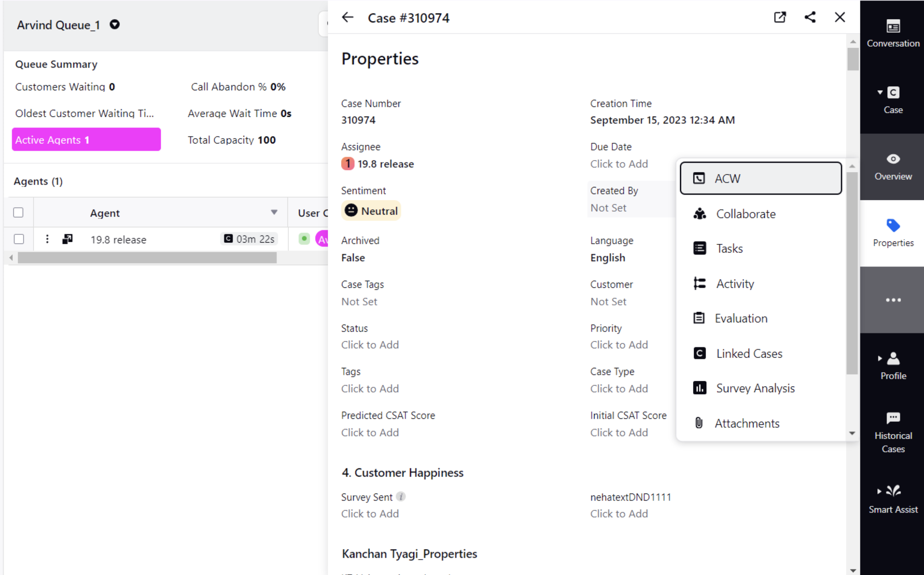Click the Neutral sentiment badge
Image resolution: width=924 pixels, height=575 pixels.
tap(371, 211)
